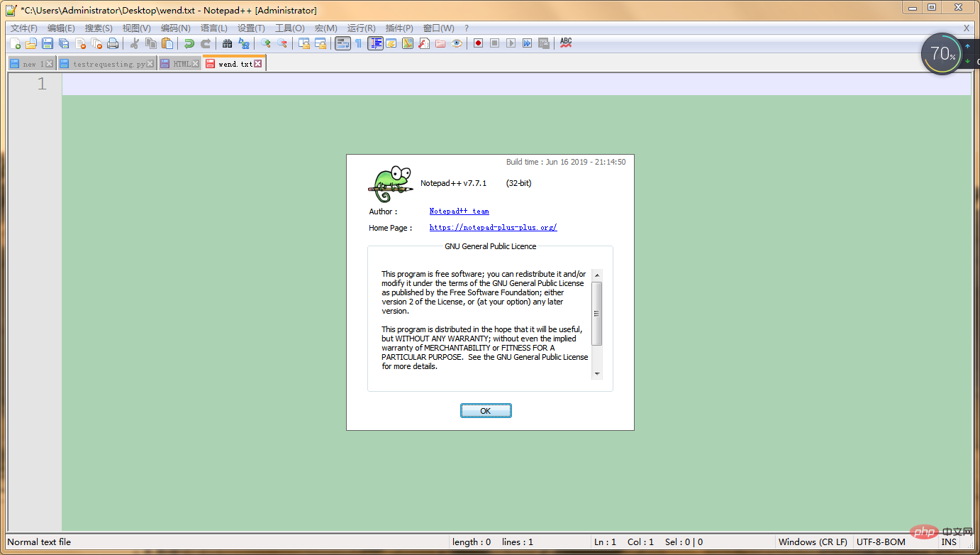Open the Replace toolbar icon

[244, 43]
